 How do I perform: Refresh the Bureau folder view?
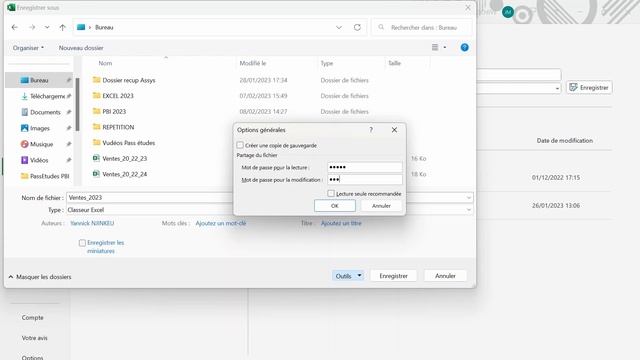(x=357, y=27)
